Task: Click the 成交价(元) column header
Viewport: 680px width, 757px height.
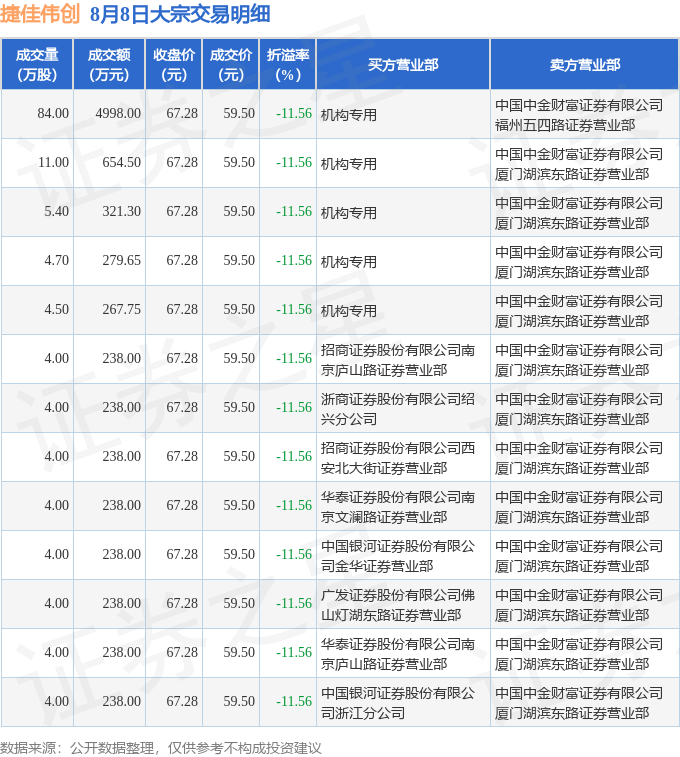Action: pyautogui.click(x=231, y=65)
